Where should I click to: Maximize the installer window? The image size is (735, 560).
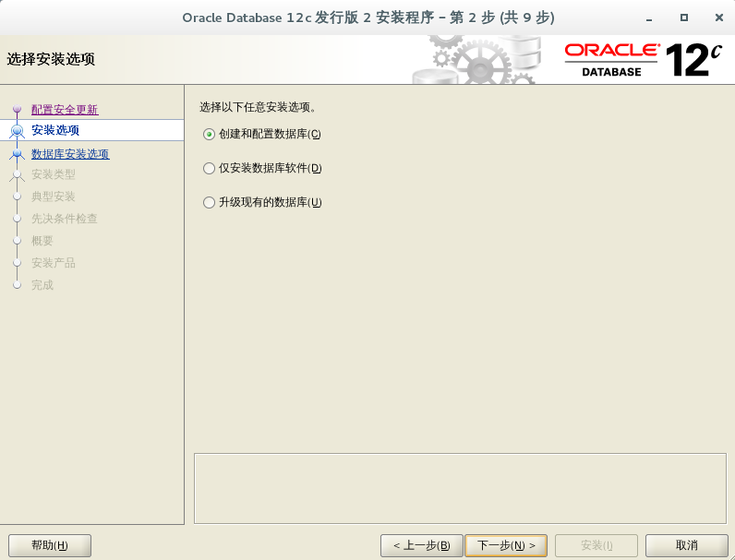click(x=684, y=18)
